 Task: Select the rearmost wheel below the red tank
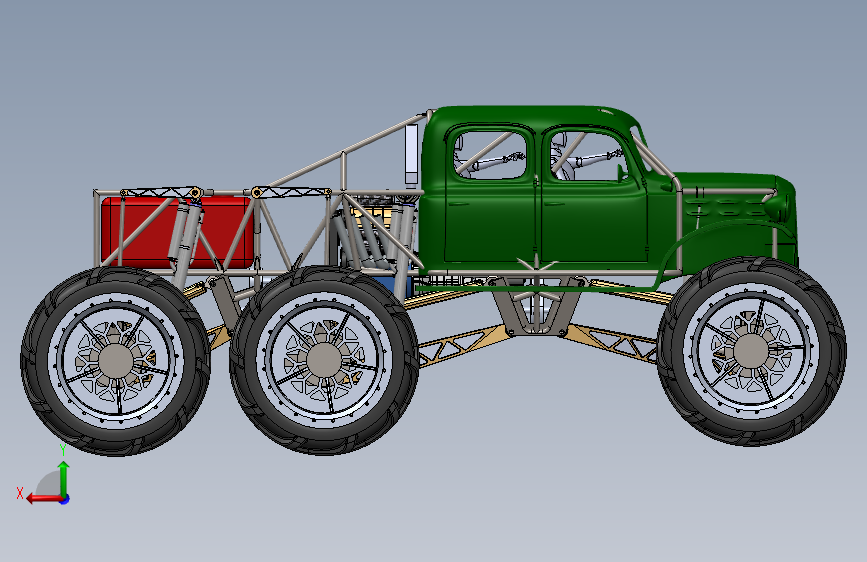pyautogui.click(x=116, y=361)
